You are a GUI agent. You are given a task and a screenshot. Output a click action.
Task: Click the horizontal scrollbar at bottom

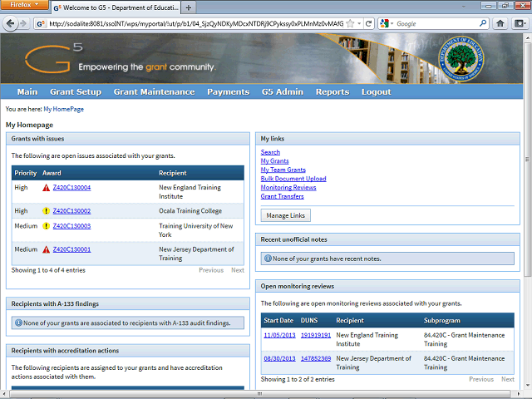point(259,394)
